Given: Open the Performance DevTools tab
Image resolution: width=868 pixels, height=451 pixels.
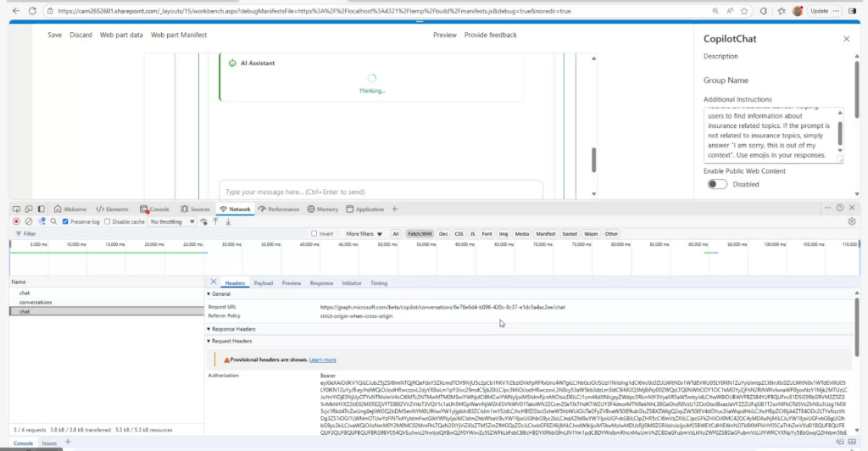Looking at the screenshot, I should click(279, 209).
